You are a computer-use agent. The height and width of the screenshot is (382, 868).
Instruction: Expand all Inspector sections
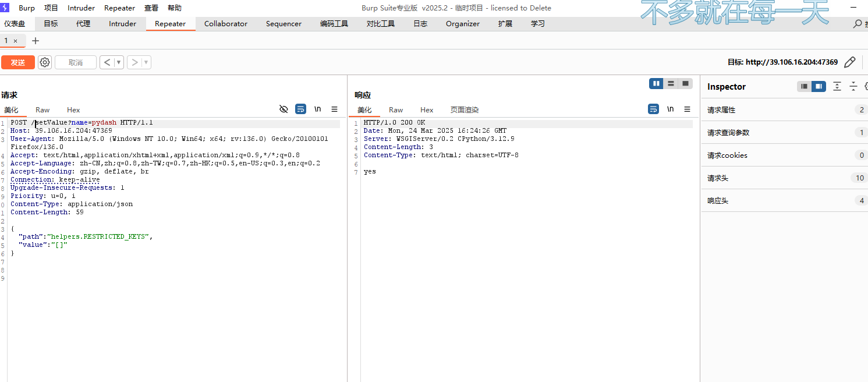coord(837,86)
